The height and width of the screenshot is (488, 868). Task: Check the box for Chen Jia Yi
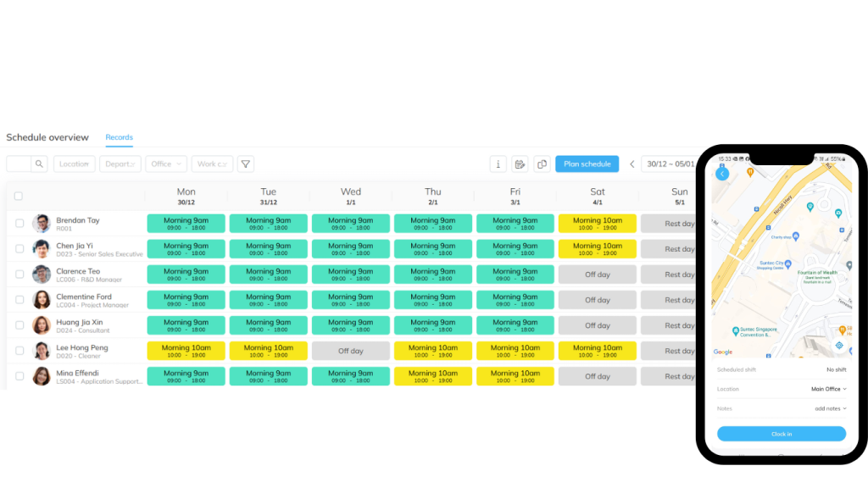tap(19, 249)
